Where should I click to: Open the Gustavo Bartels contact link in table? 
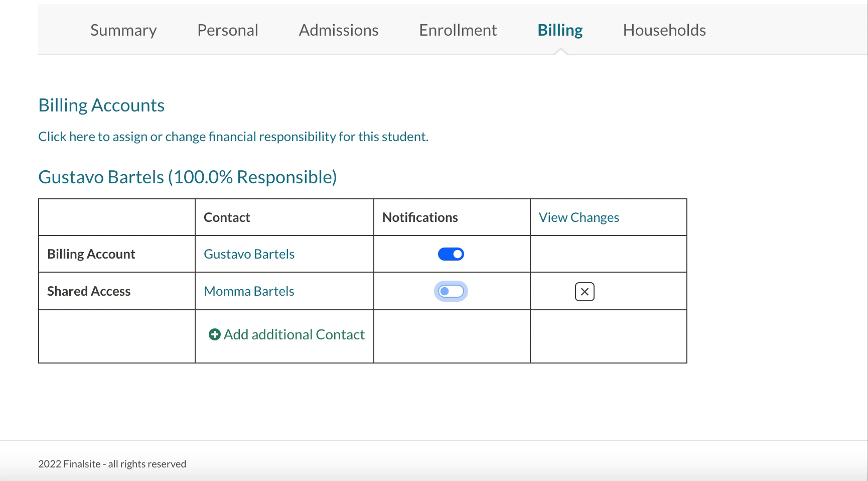click(249, 254)
